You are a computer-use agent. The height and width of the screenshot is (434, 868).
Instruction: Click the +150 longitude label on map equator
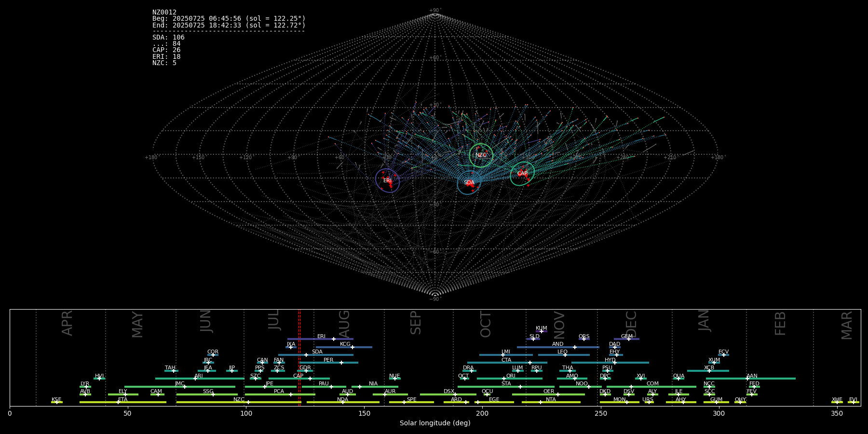coord(198,157)
